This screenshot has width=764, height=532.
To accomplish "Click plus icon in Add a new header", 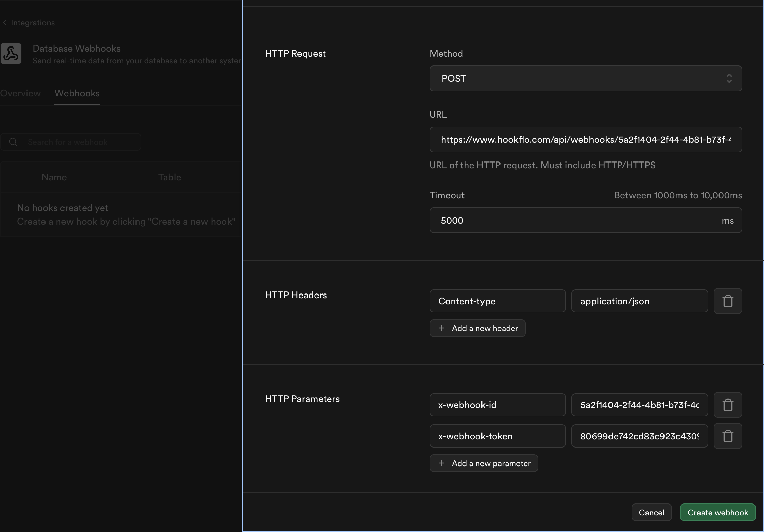I will (441, 328).
